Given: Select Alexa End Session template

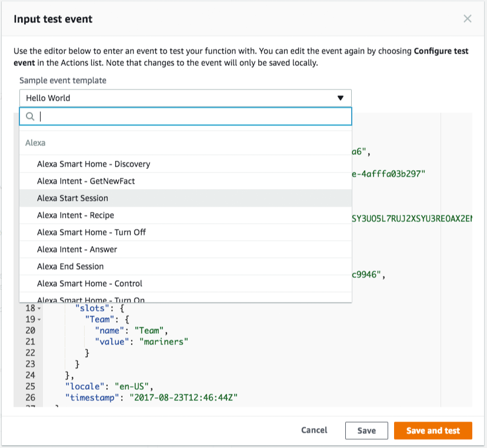Looking at the screenshot, I should click(70, 267).
